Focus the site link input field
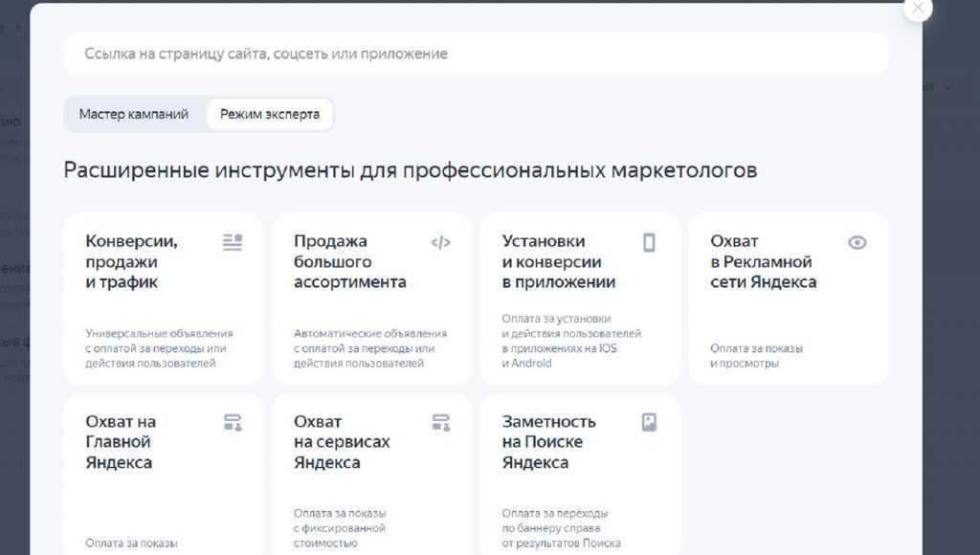980x555 pixels. coord(476,54)
